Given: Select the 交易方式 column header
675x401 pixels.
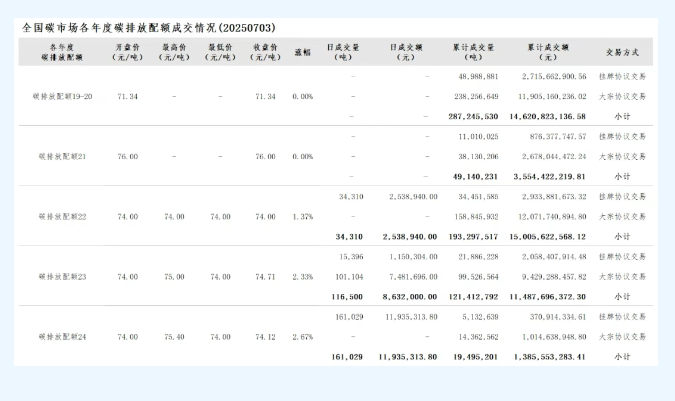Looking at the screenshot, I should [x=622, y=52].
